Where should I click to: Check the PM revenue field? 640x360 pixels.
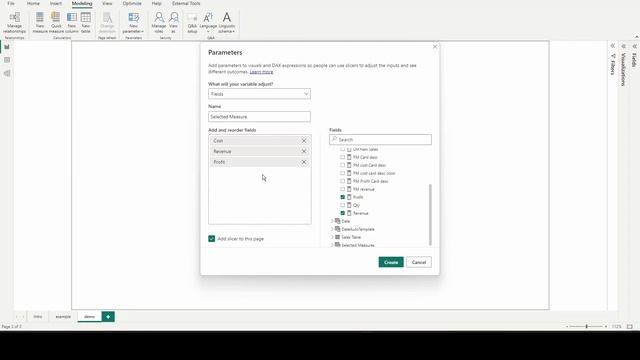[342, 189]
